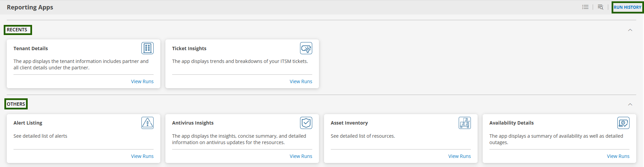The height and width of the screenshot is (167, 644).
Task: Click the Availability Details monitor icon
Action: (x=623, y=123)
